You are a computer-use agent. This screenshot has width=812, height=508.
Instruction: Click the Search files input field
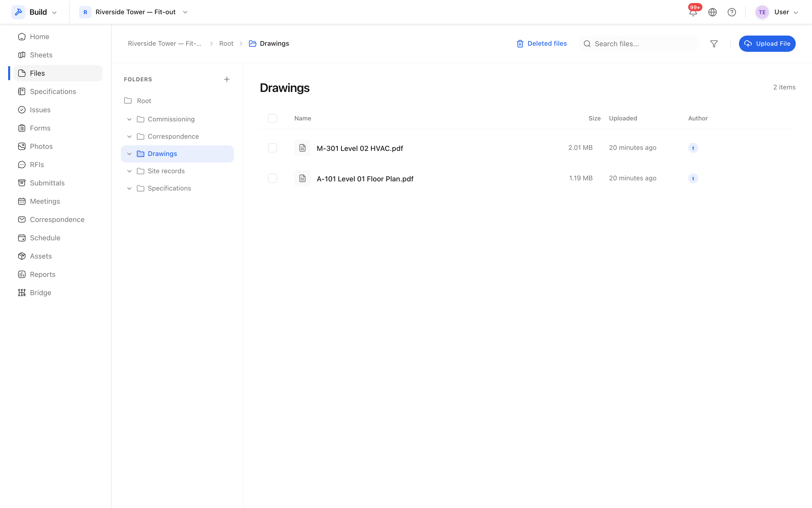[x=639, y=44]
